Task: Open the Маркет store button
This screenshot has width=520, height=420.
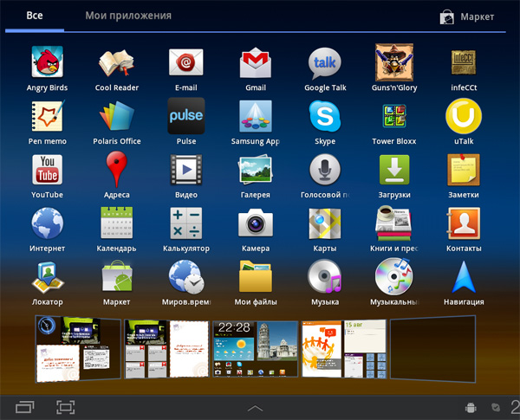Action: (x=468, y=16)
